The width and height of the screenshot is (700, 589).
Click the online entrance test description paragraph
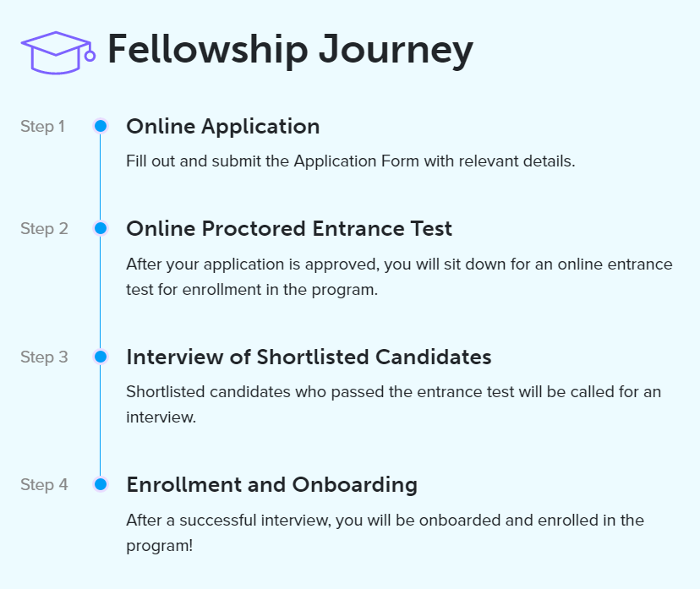click(x=399, y=276)
